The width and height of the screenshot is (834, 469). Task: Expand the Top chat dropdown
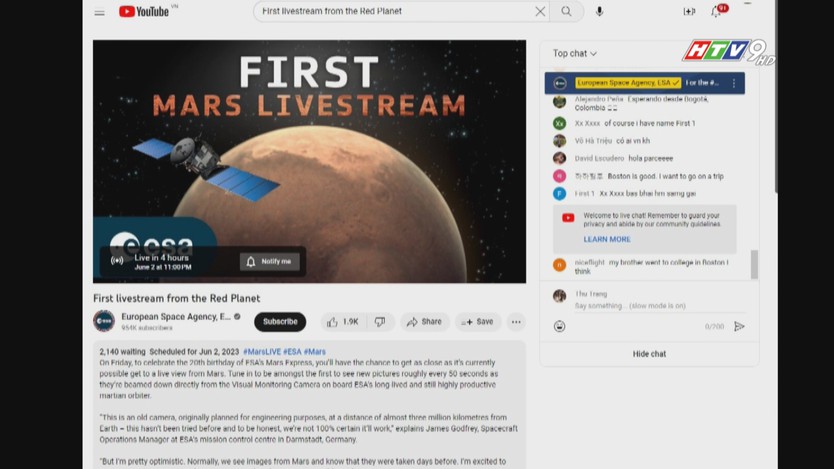[x=574, y=54]
